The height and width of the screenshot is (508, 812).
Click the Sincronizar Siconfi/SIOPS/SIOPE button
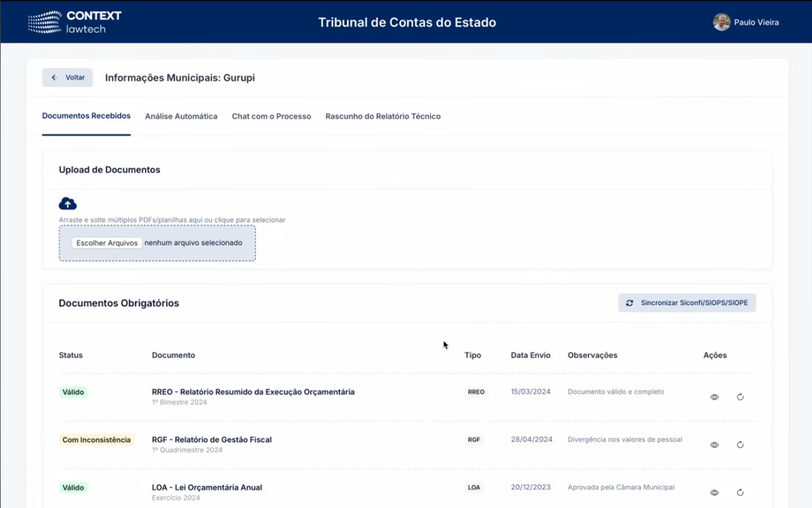pyautogui.click(x=687, y=303)
